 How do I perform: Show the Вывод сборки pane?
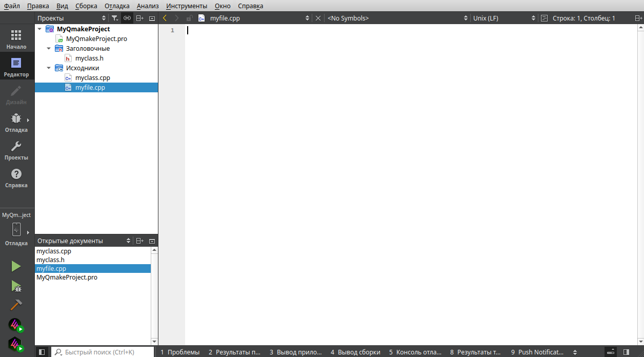point(355,352)
